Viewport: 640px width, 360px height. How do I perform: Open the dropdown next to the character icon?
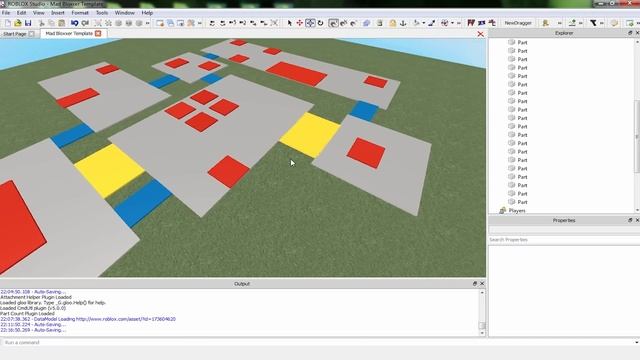[x=560, y=23]
